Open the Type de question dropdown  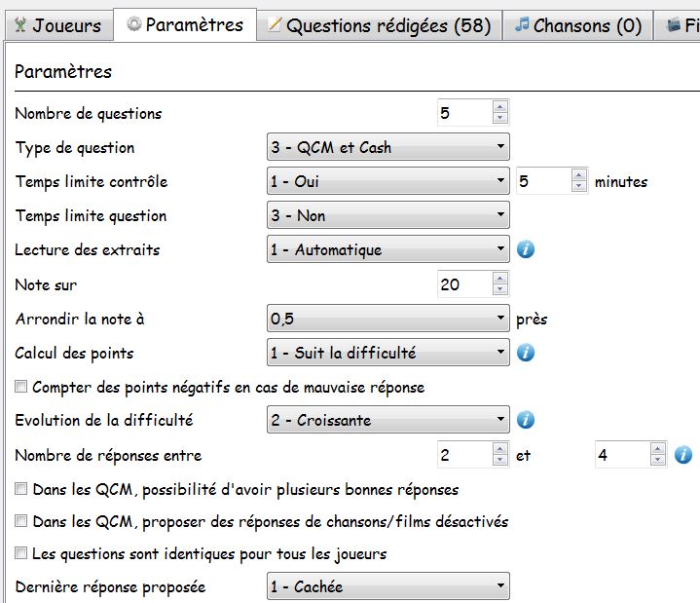pos(387,148)
